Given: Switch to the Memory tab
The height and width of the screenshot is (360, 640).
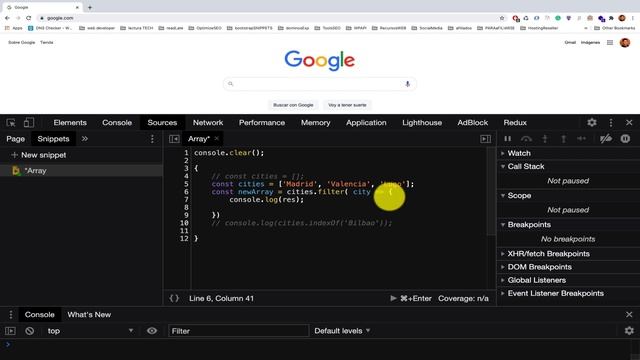Looking at the screenshot, I should click(316, 122).
